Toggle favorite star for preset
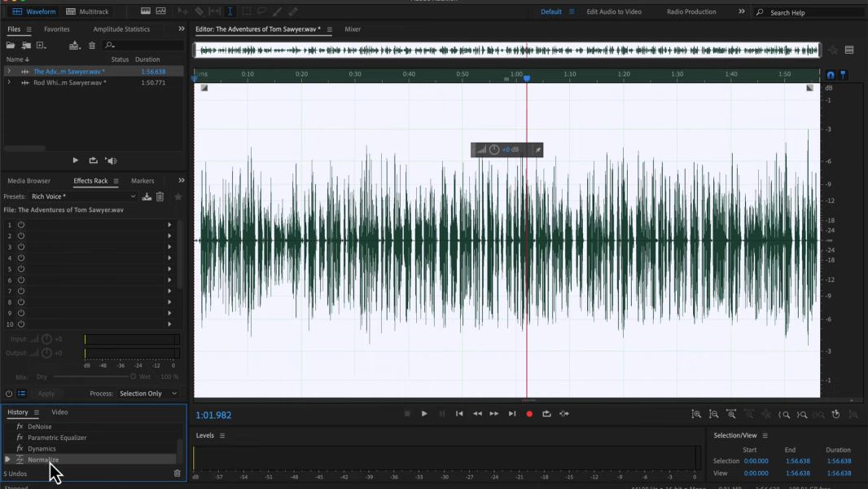Viewport: 868px width, 489px height. [x=178, y=196]
